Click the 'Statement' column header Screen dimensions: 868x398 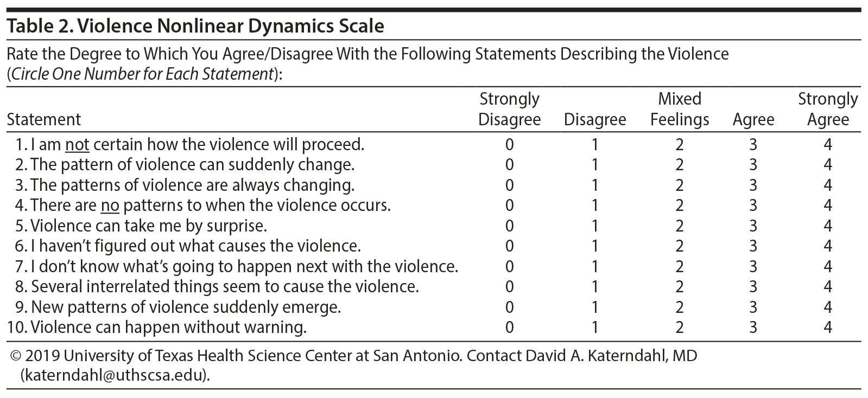tap(43, 119)
